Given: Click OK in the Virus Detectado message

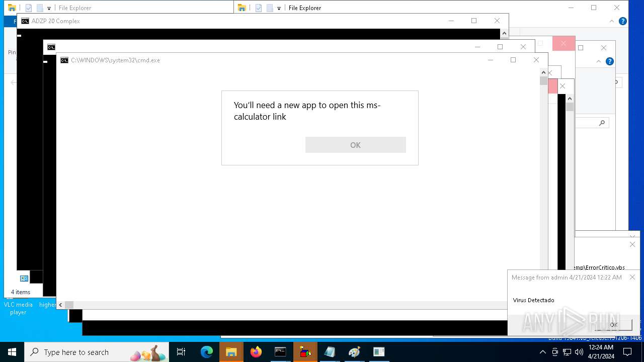Looking at the screenshot, I should click(613, 325).
